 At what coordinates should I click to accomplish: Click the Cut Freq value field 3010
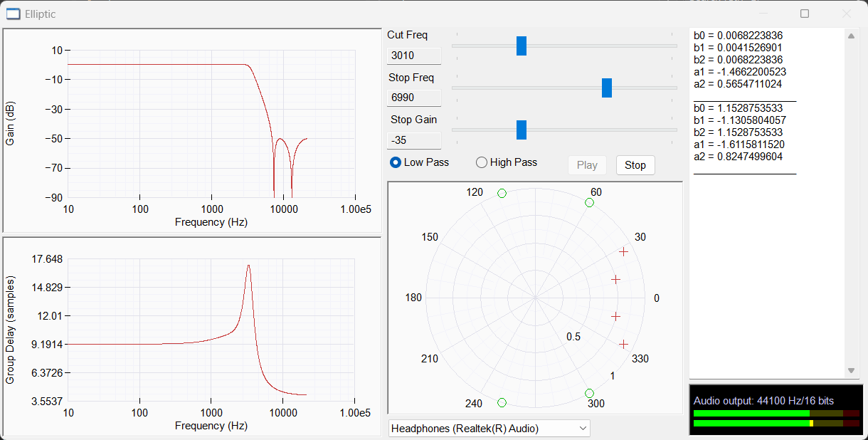coord(414,56)
